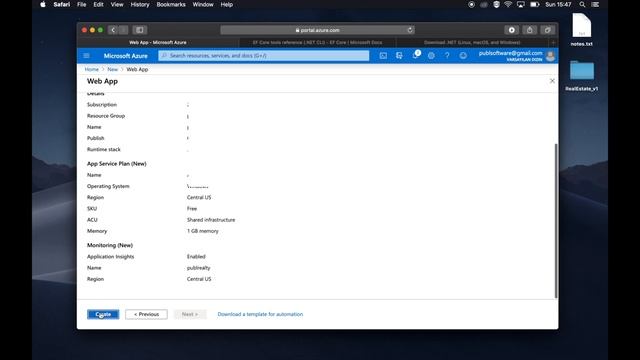Open the feedback smiley icon

click(463, 56)
